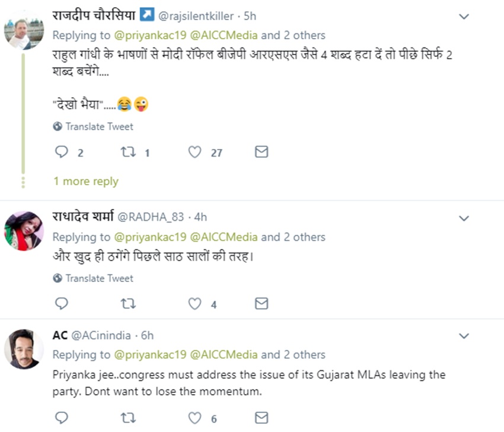Send rajsilentkiller tweet via direct message
Viewport: 504px width, 432px height.
(x=261, y=153)
